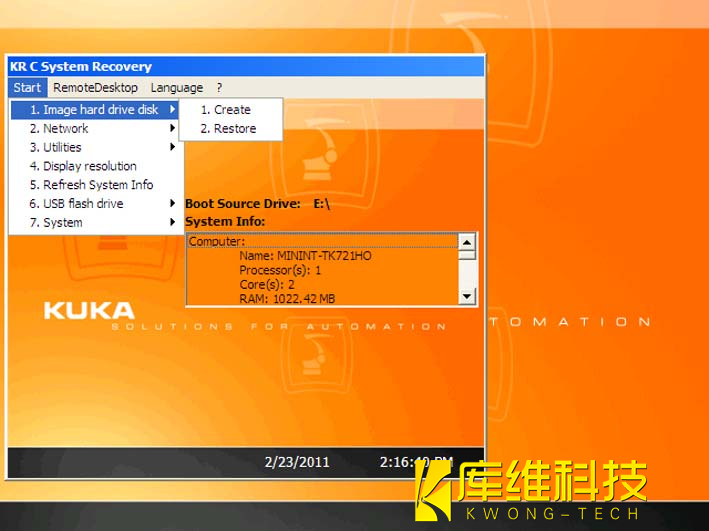Click the System Info scrollbar thumb
This screenshot has width=709, height=531.
[466, 256]
